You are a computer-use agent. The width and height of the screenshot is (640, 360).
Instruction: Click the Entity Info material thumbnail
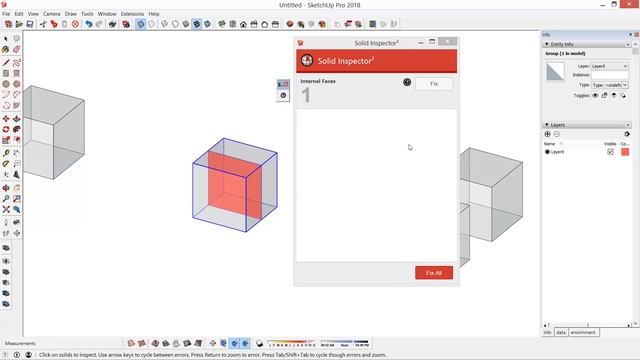pos(555,72)
